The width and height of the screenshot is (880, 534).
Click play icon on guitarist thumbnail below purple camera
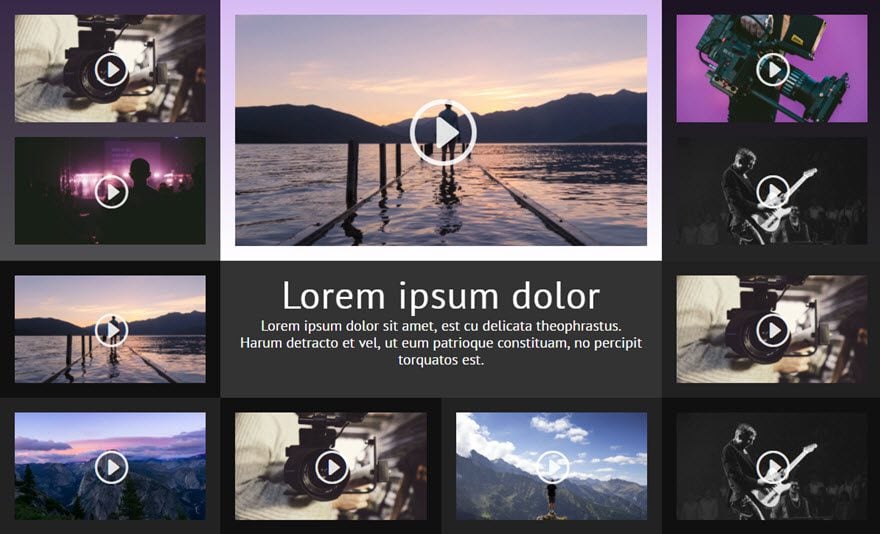pos(772,191)
